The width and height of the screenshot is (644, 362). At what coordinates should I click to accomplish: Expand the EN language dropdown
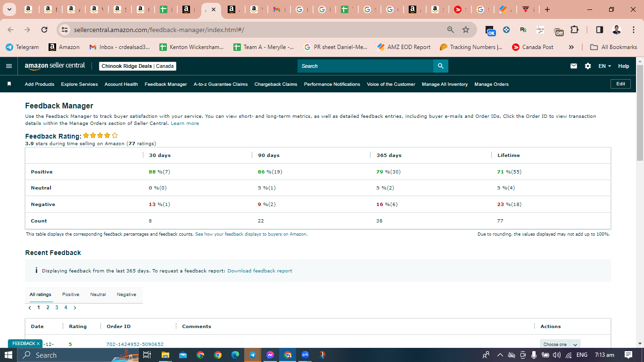[x=605, y=66]
